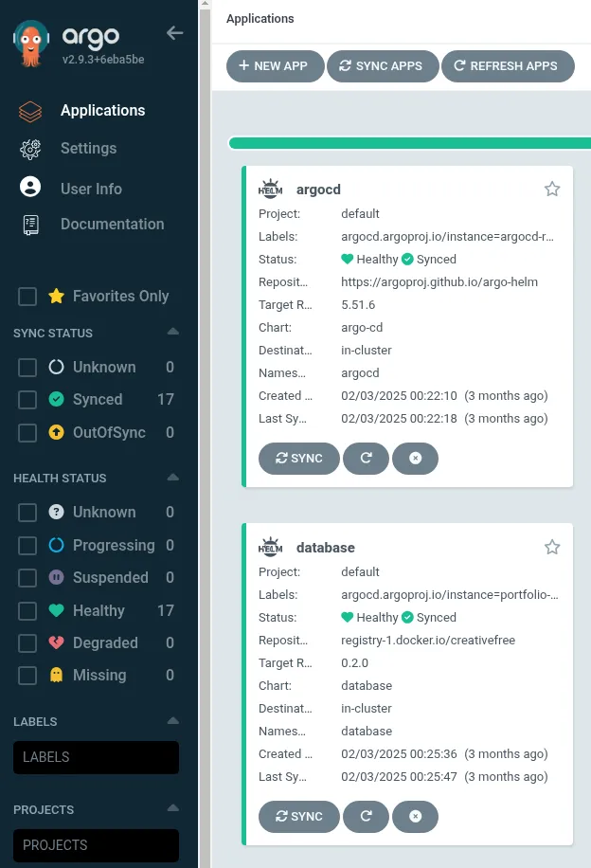Select Applications in the sidebar menu
Image resolution: width=591 pixels, height=868 pixels.
click(104, 111)
